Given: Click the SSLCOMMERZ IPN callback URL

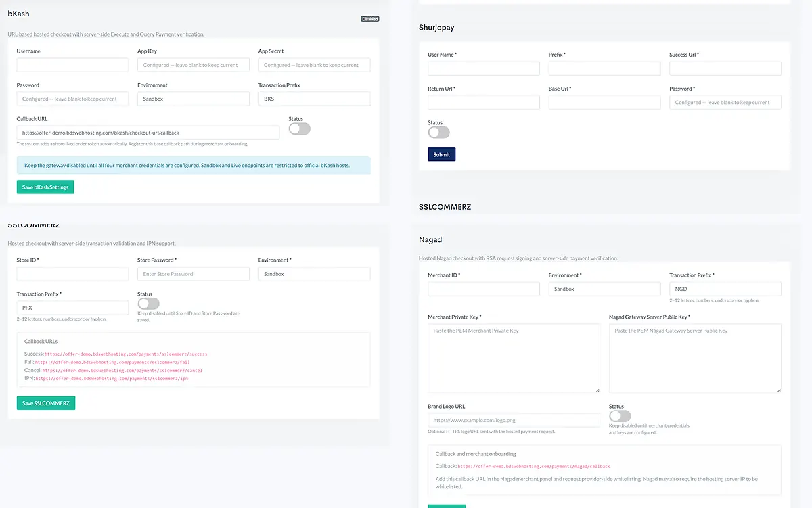Looking at the screenshot, I should [112, 378].
